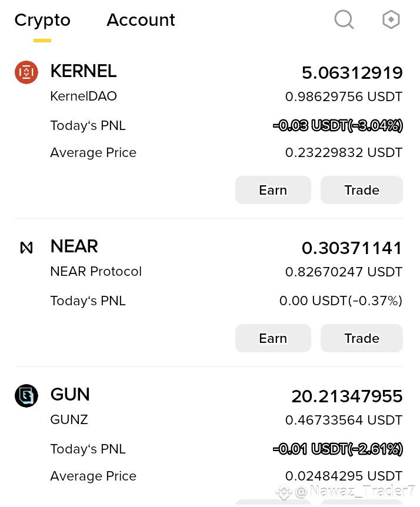Select KERNEL balance 5.06312919

point(352,72)
